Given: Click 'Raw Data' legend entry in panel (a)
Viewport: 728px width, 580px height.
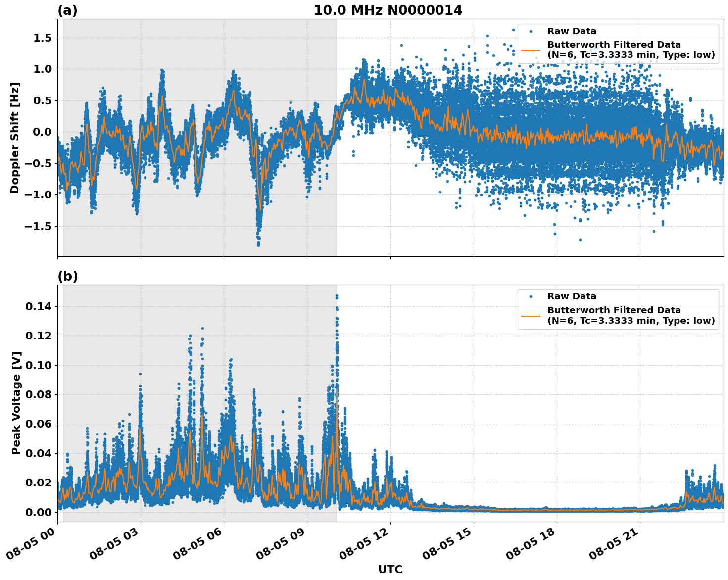Looking at the screenshot, I should coord(572,31).
